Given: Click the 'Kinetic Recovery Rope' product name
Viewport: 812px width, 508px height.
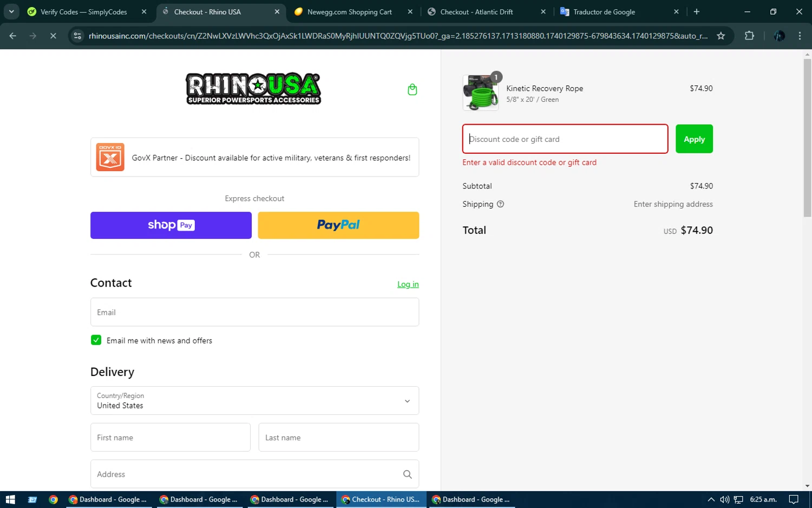Looking at the screenshot, I should tap(545, 88).
